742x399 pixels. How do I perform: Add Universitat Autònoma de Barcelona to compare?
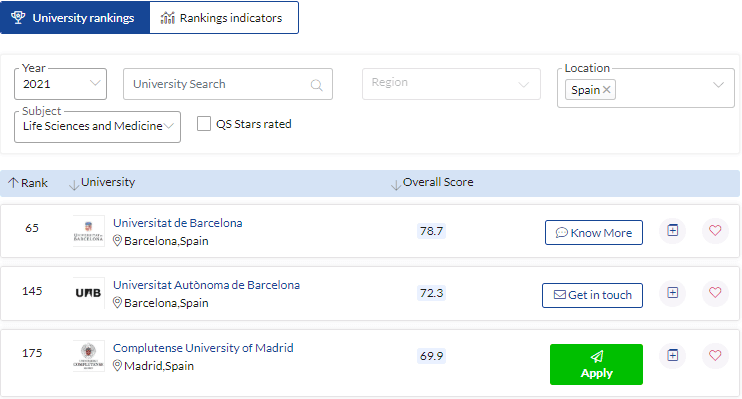click(672, 293)
